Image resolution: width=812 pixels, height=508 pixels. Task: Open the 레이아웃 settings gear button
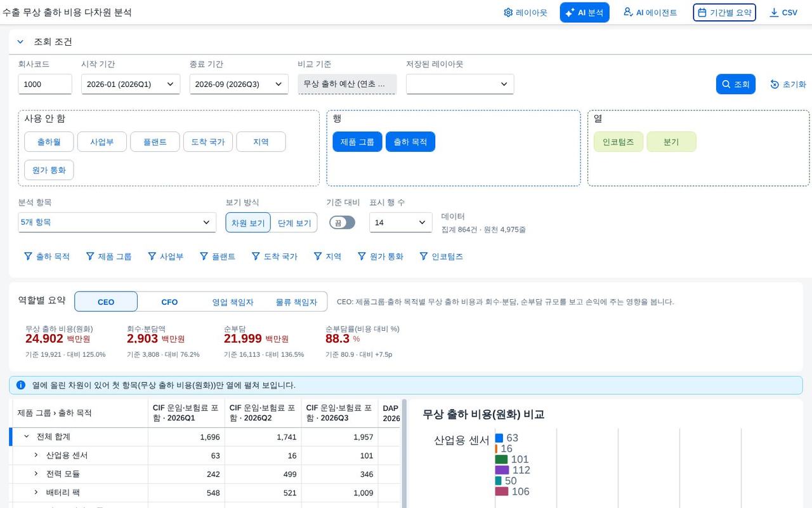tap(525, 13)
